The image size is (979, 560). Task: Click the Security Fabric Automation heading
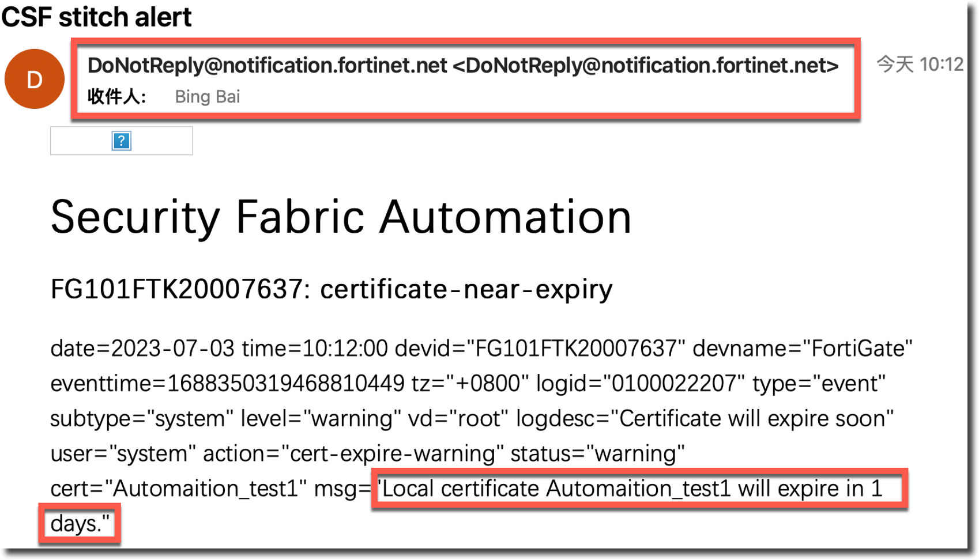point(341,217)
